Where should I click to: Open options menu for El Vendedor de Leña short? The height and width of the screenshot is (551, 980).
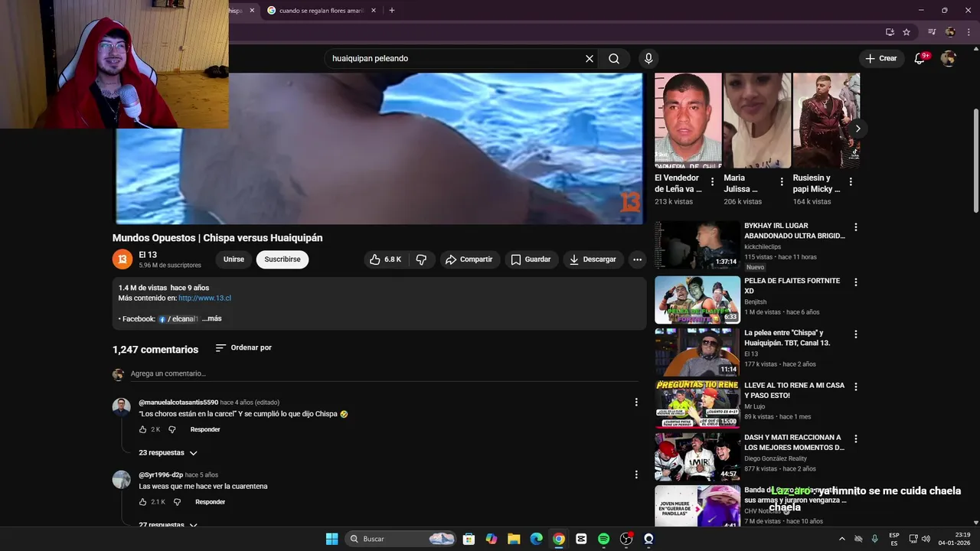tap(712, 182)
